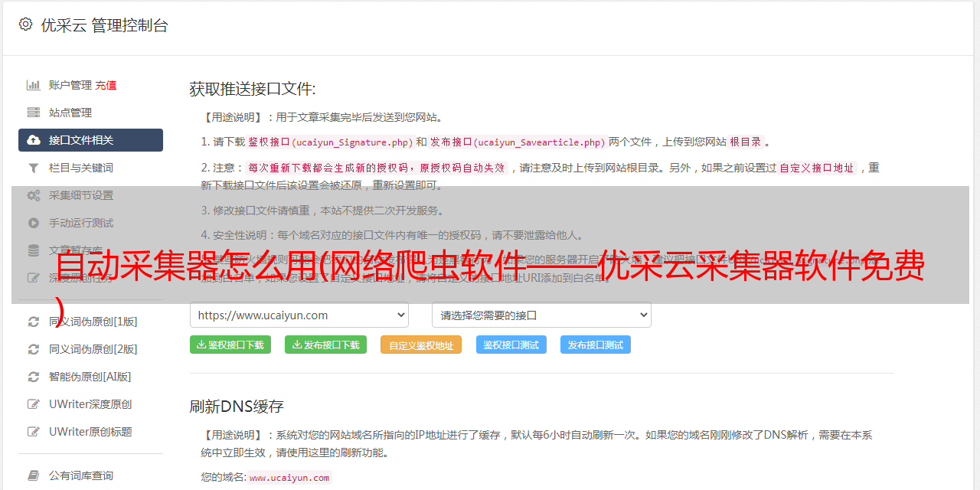Click the green 鉴权接口下载 button

click(x=230, y=345)
